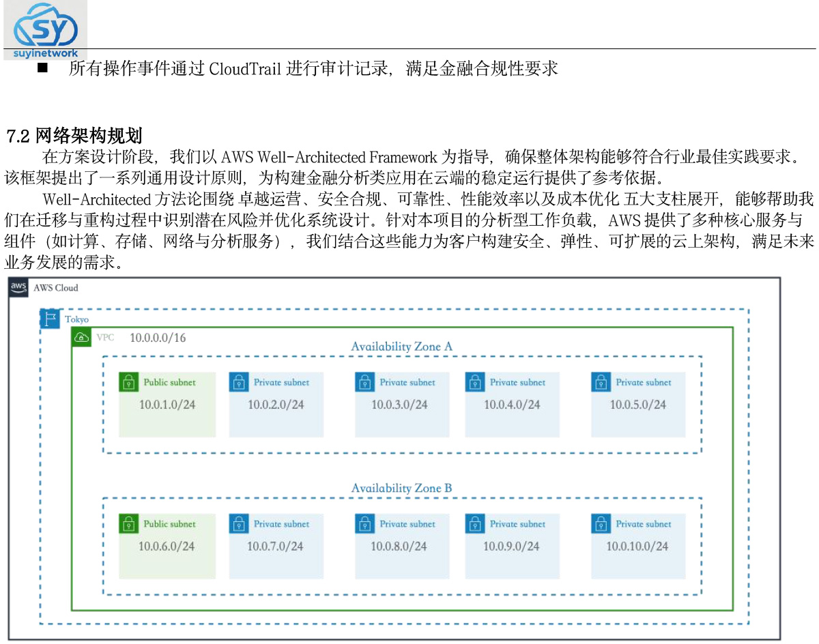Click the lock icon of subnet 10.0.2.0/24
The width and height of the screenshot is (819, 644).
click(239, 382)
